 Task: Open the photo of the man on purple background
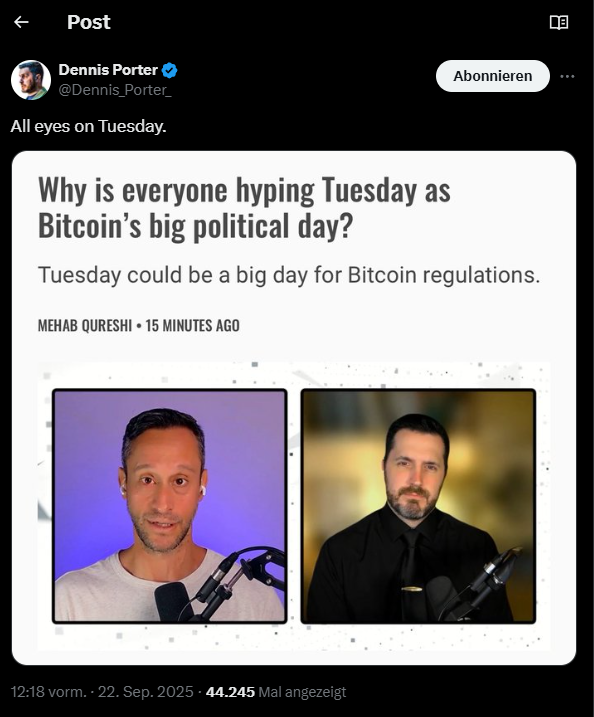point(170,506)
